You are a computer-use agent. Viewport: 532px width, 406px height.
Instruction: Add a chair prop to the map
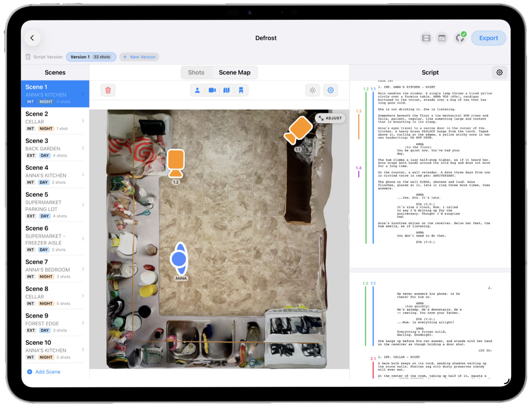241,90
